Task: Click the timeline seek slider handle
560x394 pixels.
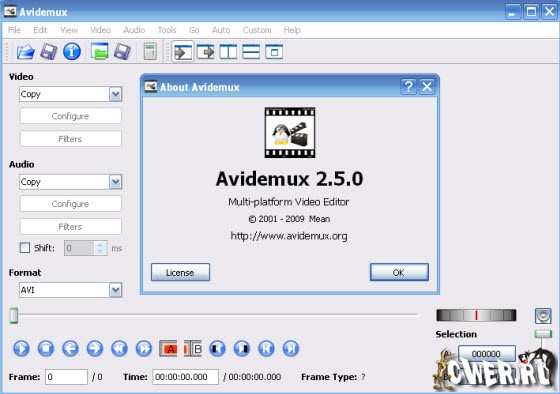Action: click(x=14, y=315)
